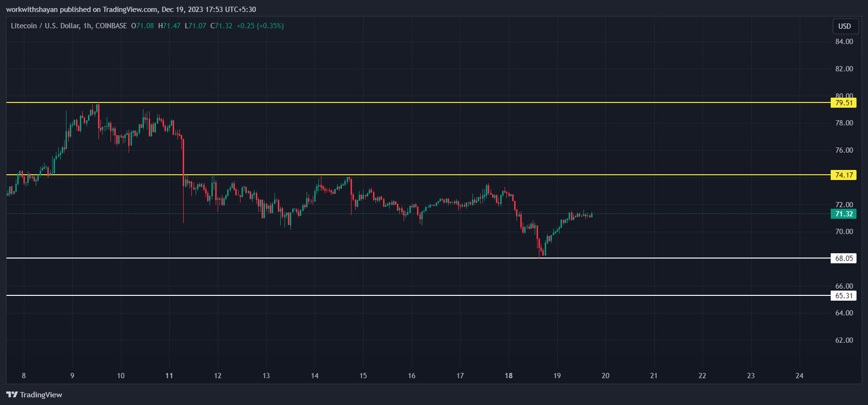Click the 70.00 price axis label
868x405 pixels.
point(844,232)
